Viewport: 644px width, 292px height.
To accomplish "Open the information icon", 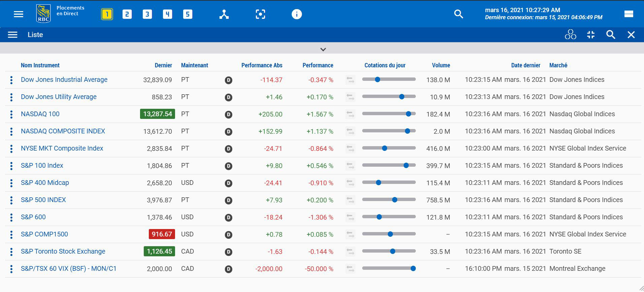I will (x=297, y=14).
